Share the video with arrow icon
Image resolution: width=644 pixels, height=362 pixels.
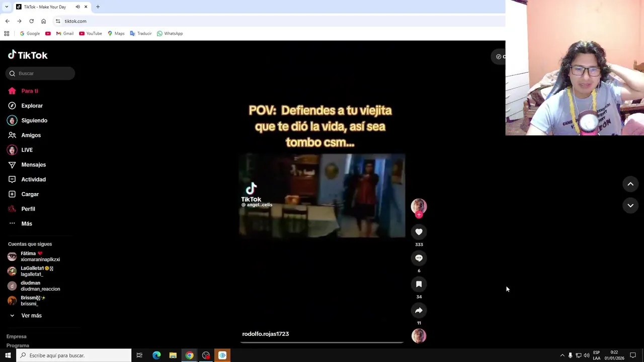[x=419, y=310]
